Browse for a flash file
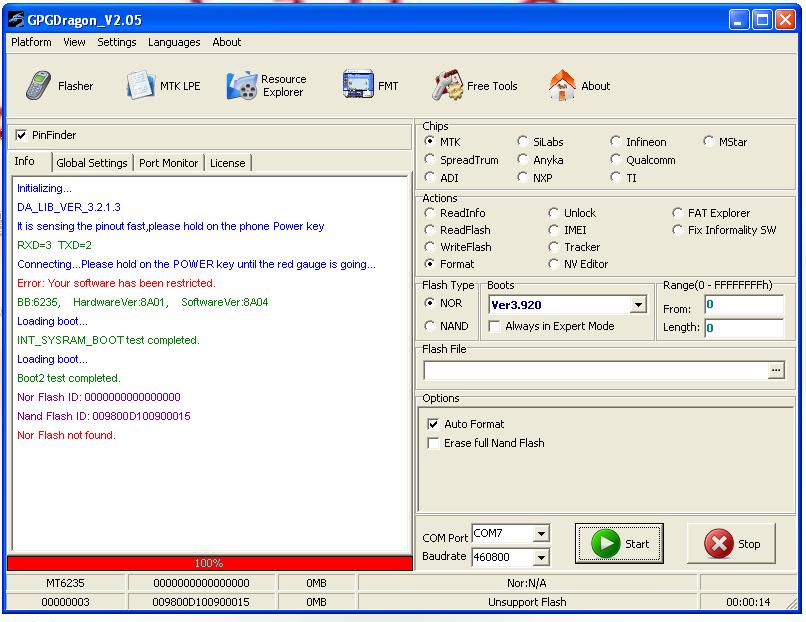This screenshot has height=622, width=806. pyautogui.click(x=776, y=371)
